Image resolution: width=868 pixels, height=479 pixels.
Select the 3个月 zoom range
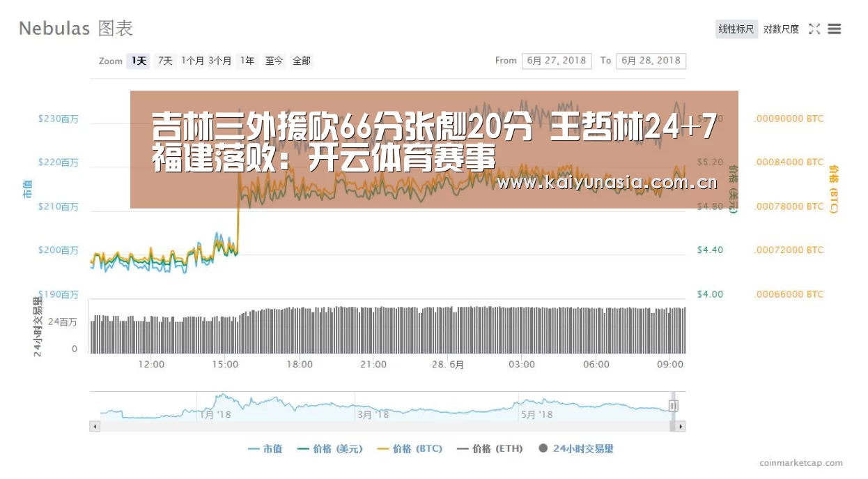point(219,61)
